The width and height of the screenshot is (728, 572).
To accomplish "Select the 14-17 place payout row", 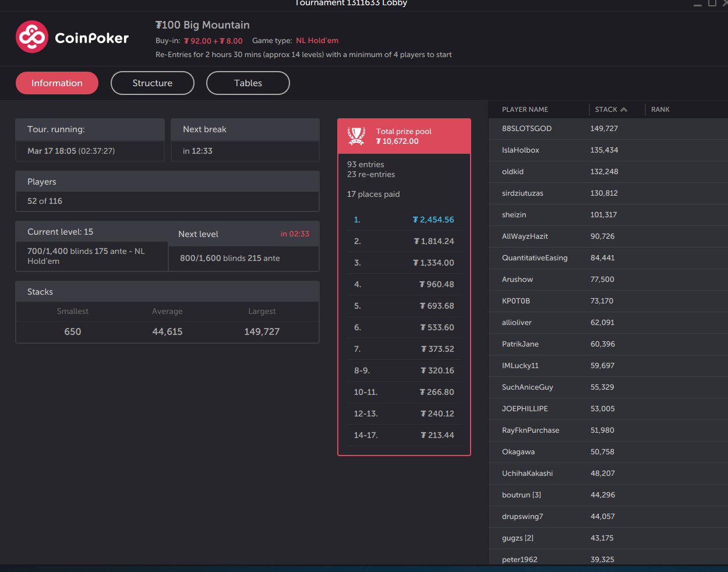I will (404, 435).
